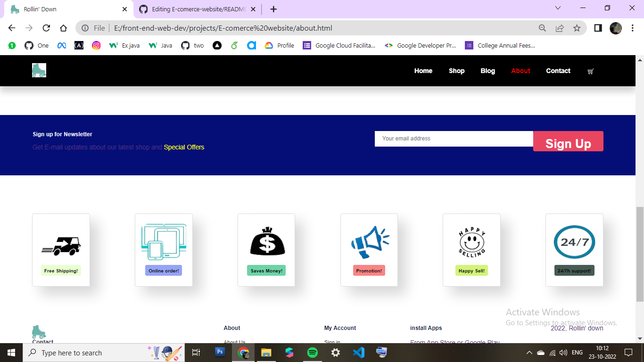Screen dimensions: 644x362
Task: Click the Happy Sell! label
Action: 471,271
